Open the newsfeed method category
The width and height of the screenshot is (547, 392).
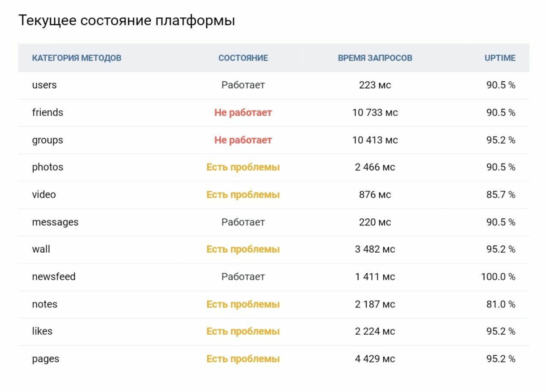[x=54, y=277]
